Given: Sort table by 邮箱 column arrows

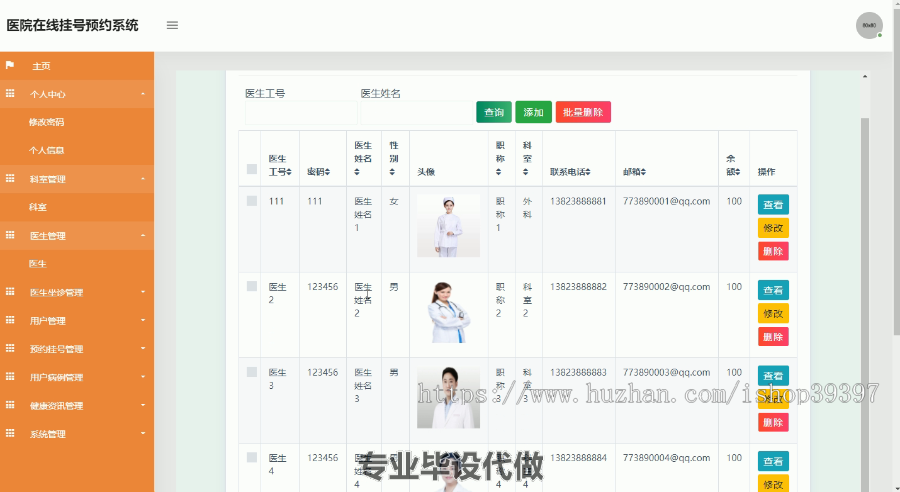Looking at the screenshot, I should [x=643, y=172].
